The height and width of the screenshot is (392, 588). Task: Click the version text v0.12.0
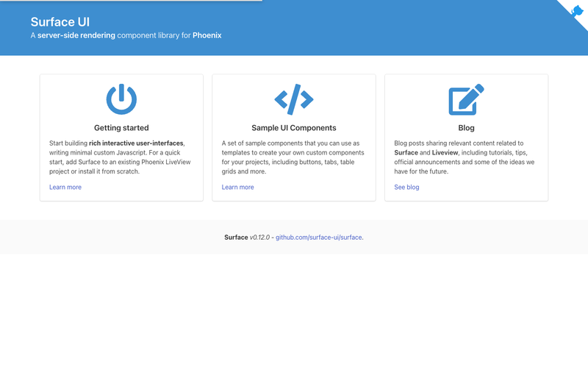click(259, 238)
